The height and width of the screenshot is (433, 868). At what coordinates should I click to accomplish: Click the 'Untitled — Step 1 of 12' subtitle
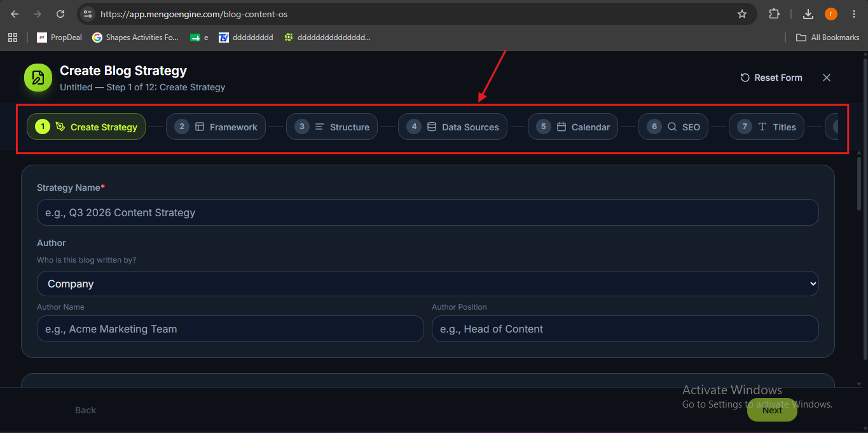coord(142,87)
